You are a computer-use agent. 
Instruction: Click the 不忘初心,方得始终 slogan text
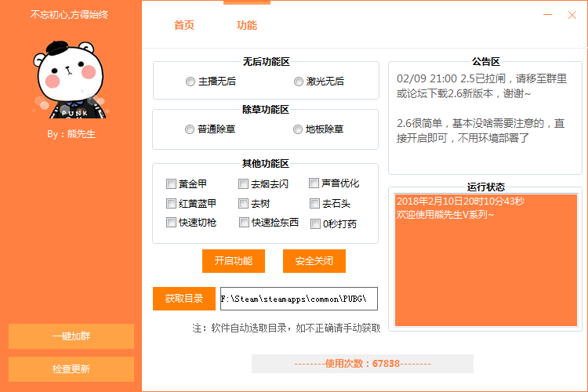click(69, 15)
